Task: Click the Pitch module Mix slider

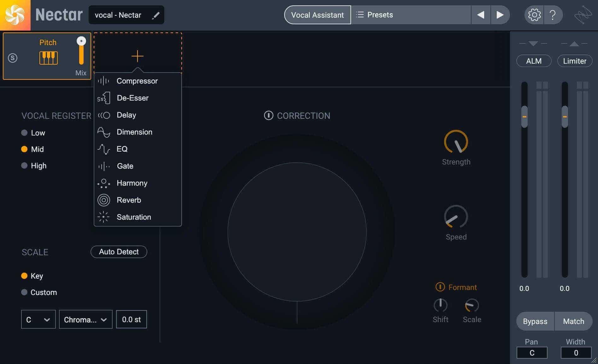Action: (81, 51)
